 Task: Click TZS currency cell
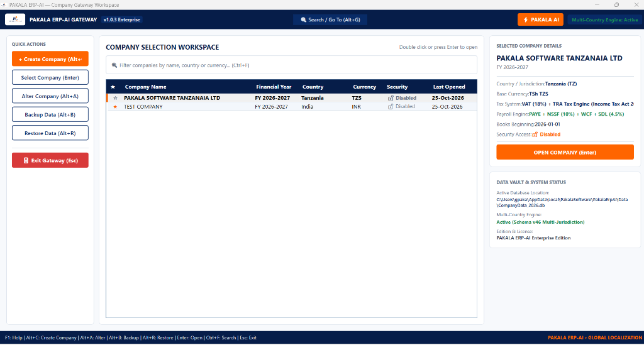point(357,98)
